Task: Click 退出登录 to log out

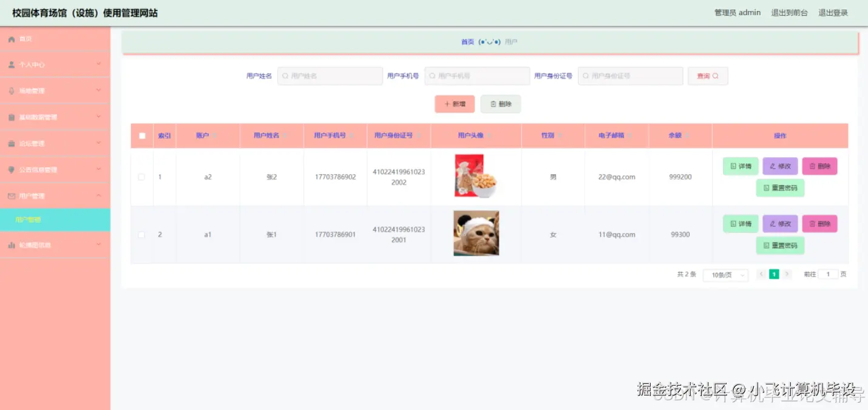Action: pyautogui.click(x=833, y=13)
